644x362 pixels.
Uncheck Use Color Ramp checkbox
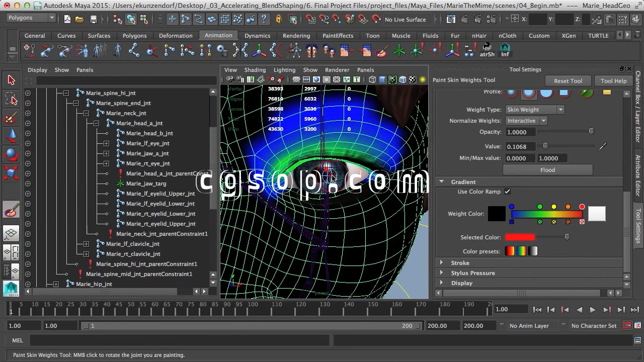[x=507, y=192]
